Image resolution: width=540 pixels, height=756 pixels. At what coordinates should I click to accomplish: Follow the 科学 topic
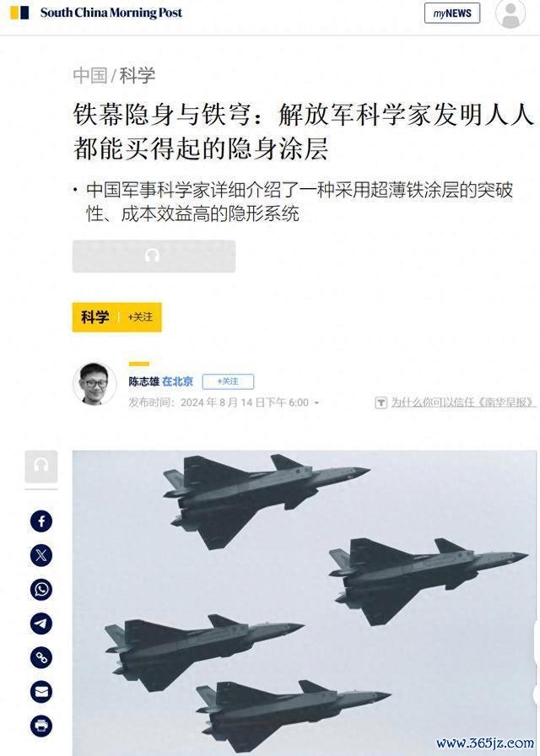coord(140,316)
